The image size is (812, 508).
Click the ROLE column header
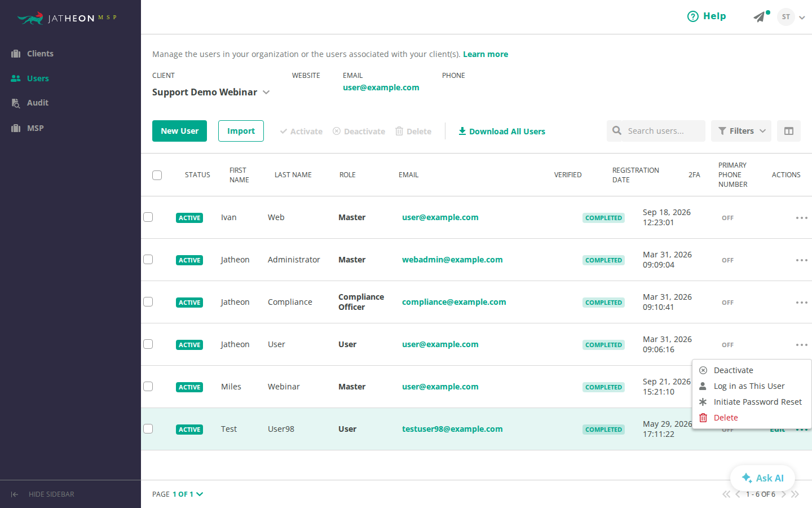(x=347, y=175)
